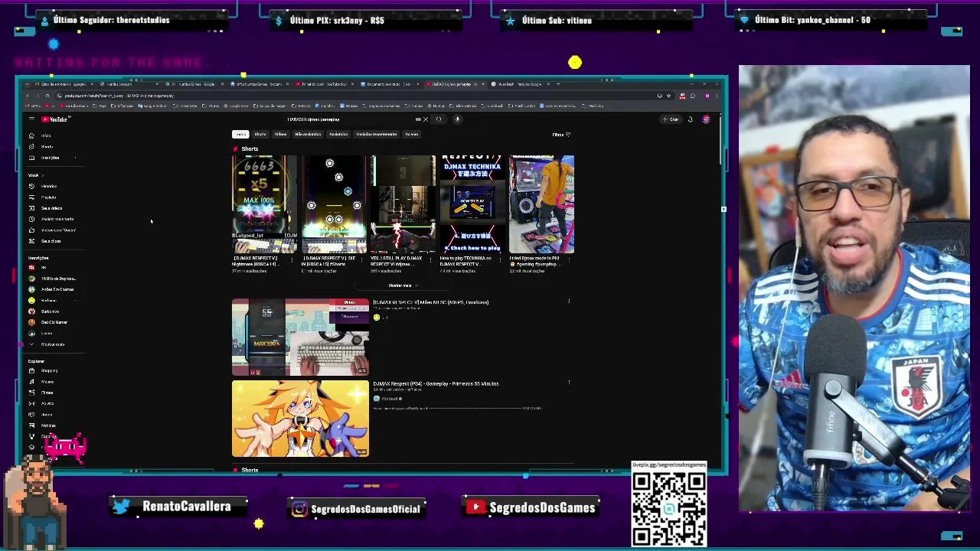Open the keyboard gameplay video thumbnail
The height and width of the screenshot is (551, 980).
coord(300,337)
